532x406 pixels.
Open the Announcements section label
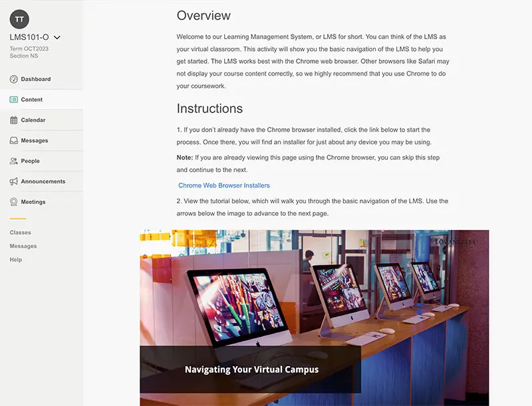(x=43, y=181)
